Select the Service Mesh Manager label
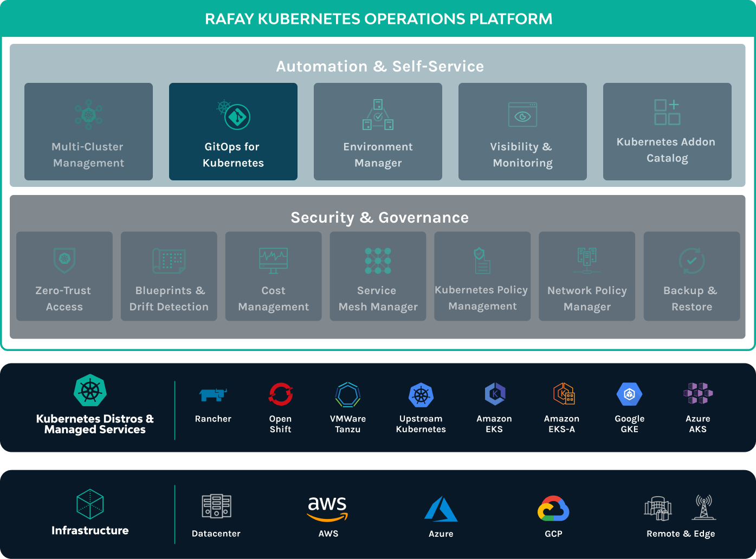This screenshot has height=559, width=756. pos(378,298)
